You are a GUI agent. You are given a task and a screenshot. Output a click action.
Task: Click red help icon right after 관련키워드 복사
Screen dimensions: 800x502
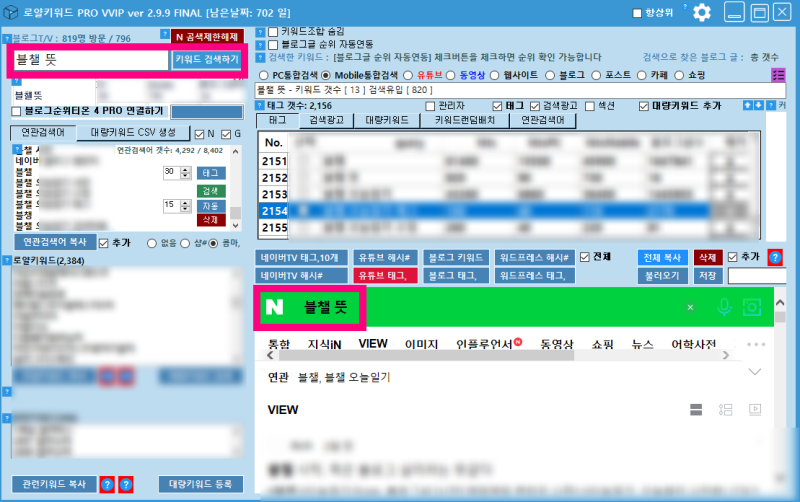coord(107,485)
